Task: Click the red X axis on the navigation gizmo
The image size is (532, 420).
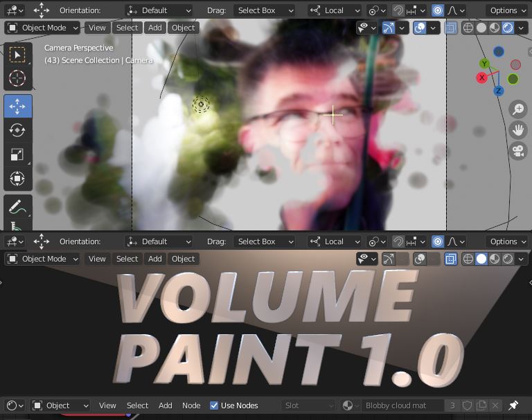Action: 482,77
